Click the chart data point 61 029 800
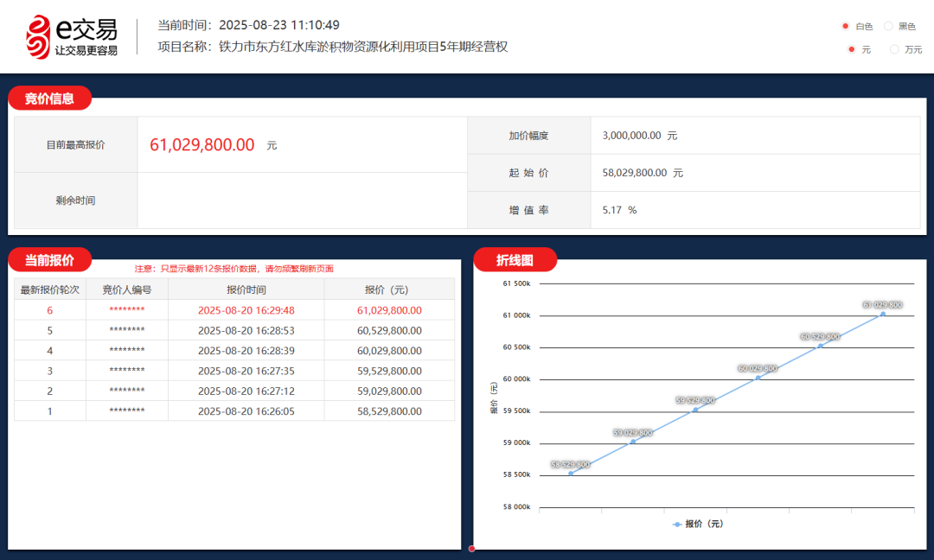934x560 pixels. [883, 314]
